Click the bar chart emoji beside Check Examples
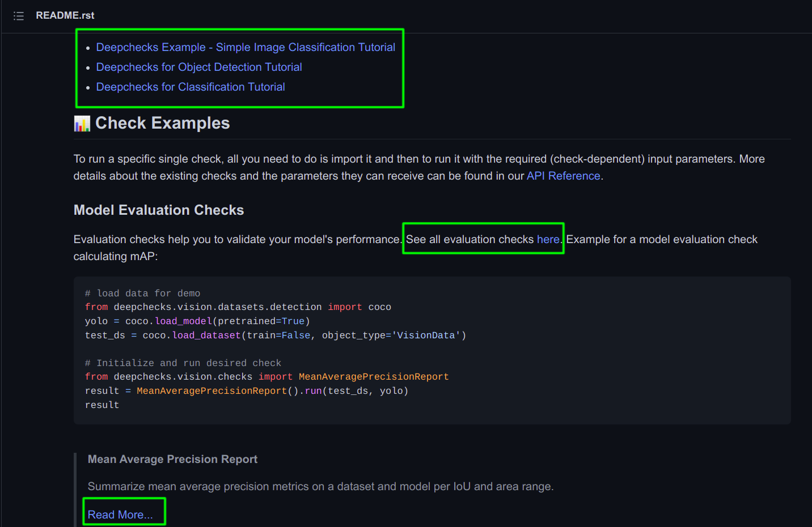This screenshot has width=812, height=527. point(81,122)
